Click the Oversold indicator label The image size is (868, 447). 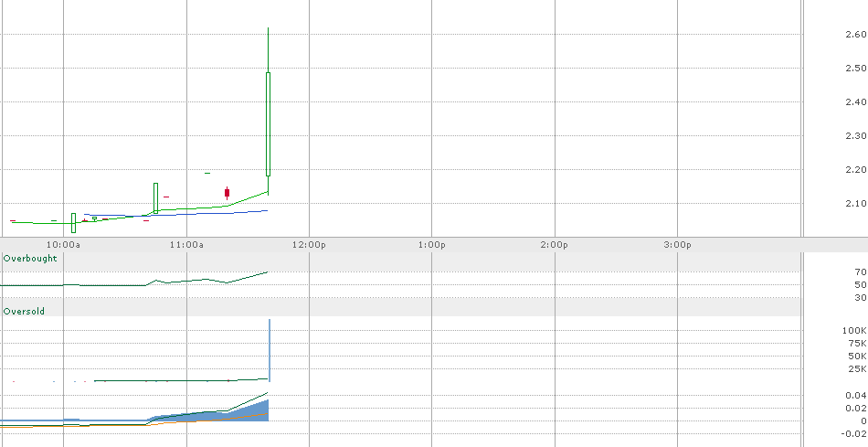coord(24,312)
